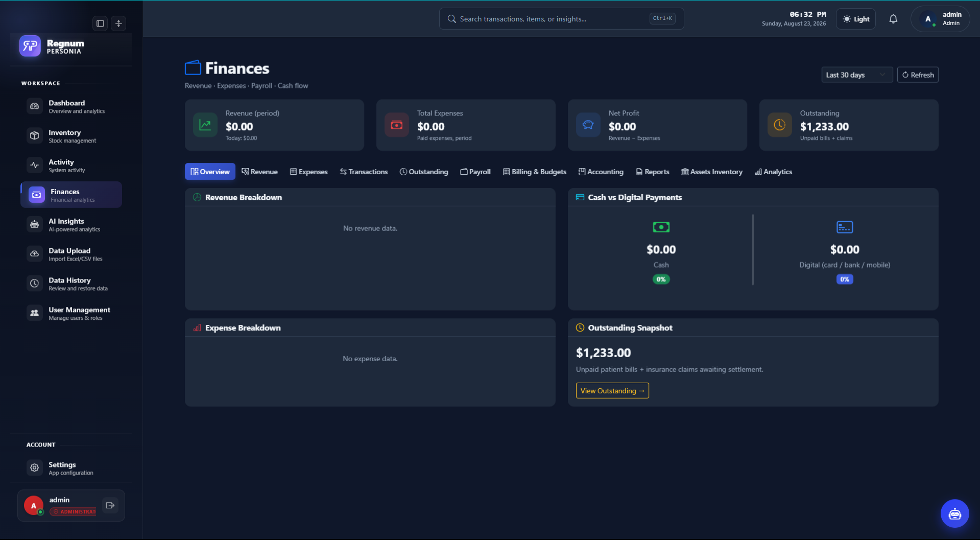Click the View Outstanding button
Image resolution: width=980 pixels, height=540 pixels.
tap(612, 391)
